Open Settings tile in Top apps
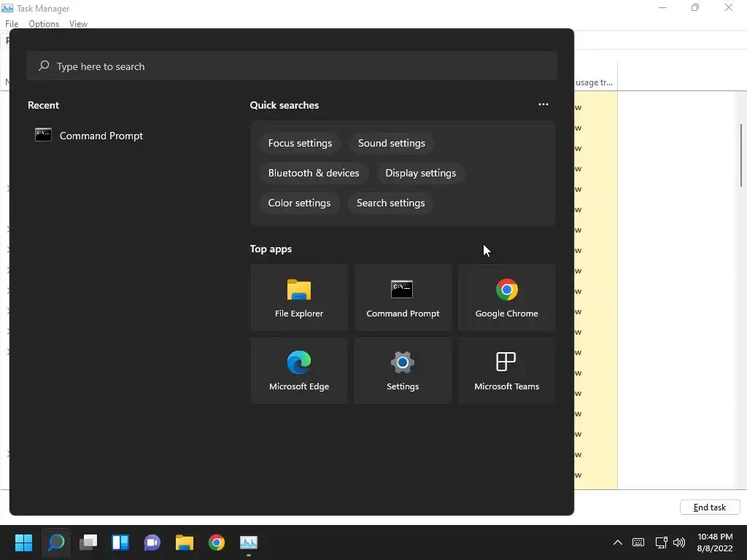 [x=403, y=370]
